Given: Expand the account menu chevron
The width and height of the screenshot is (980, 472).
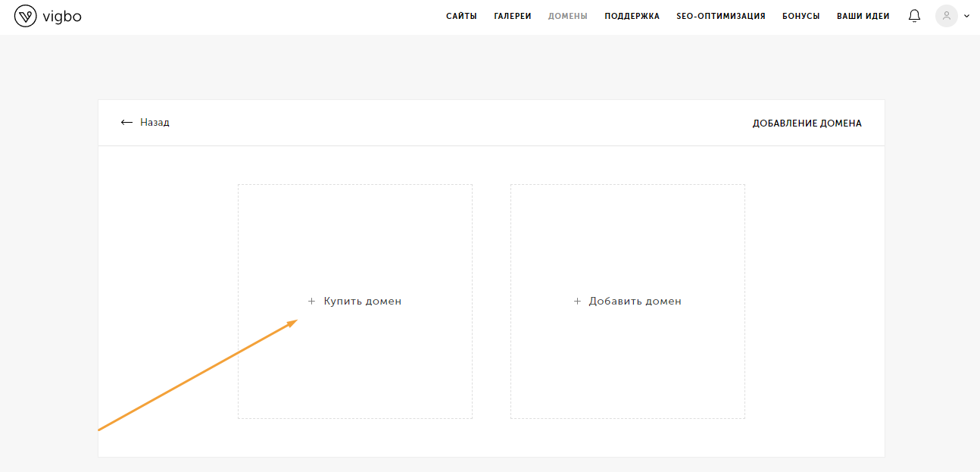Looking at the screenshot, I should pyautogui.click(x=966, y=16).
